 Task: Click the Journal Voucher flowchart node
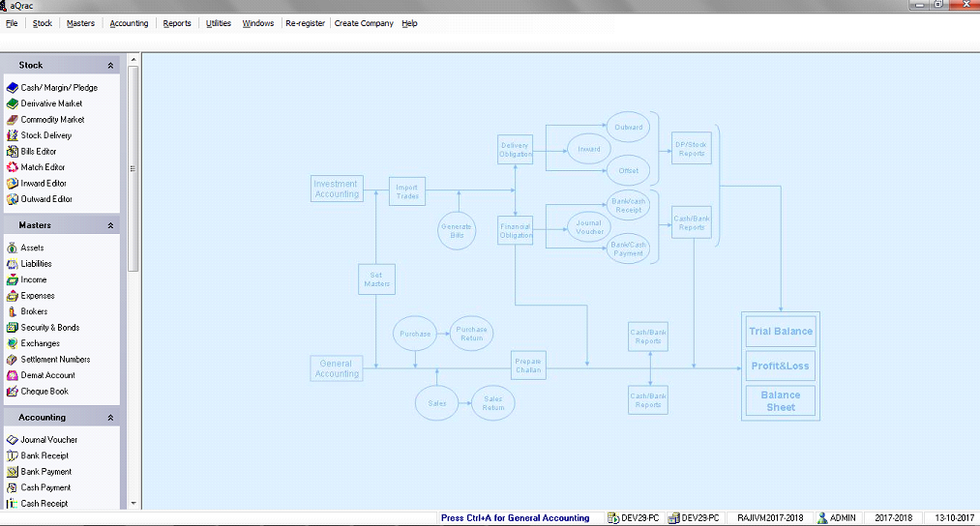pyautogui.click(x=589, y=227)
